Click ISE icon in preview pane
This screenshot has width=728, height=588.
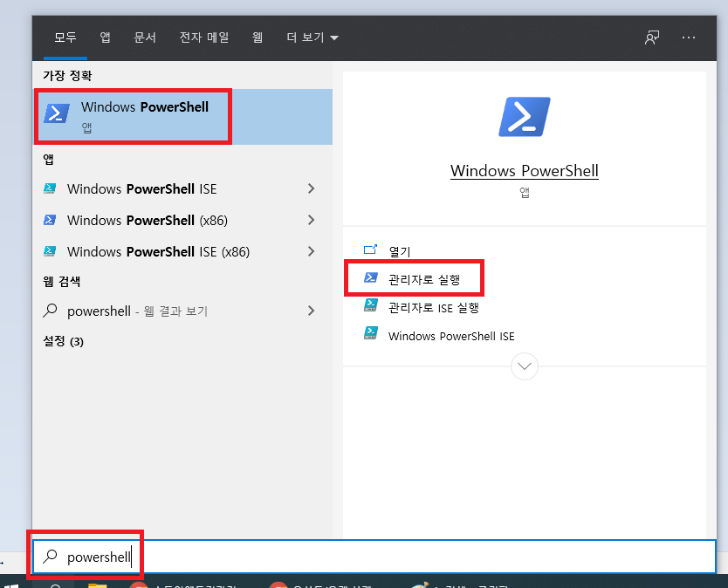pos(370,333)
